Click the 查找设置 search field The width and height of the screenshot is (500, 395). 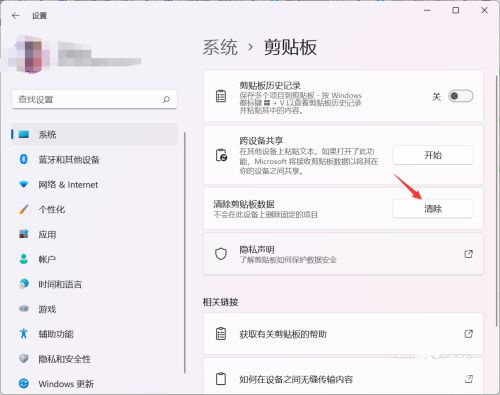tap(94, 99)
